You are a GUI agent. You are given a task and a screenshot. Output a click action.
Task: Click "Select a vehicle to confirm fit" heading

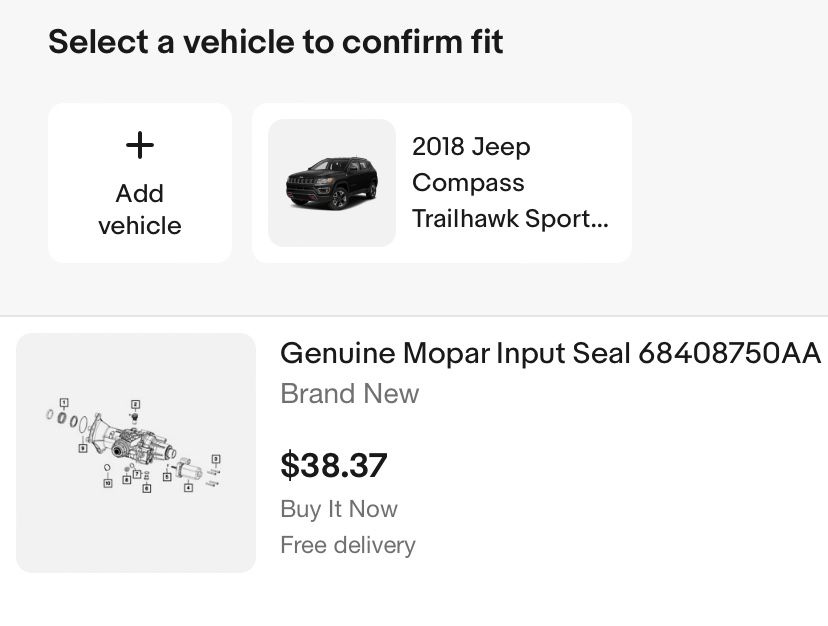[275, 42]
